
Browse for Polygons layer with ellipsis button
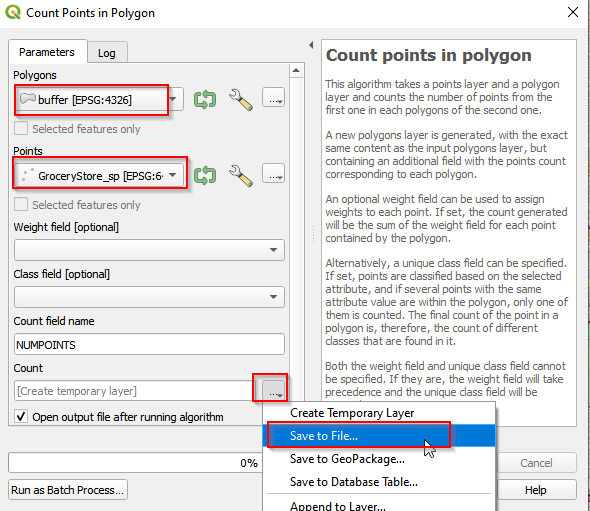click(274, 98)
